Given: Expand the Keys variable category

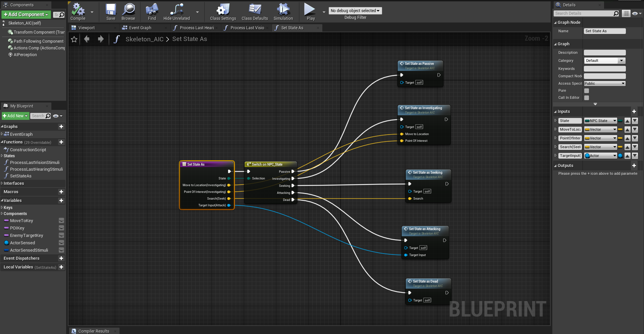Looking at the screenshot, I should (x=2, y=208).
